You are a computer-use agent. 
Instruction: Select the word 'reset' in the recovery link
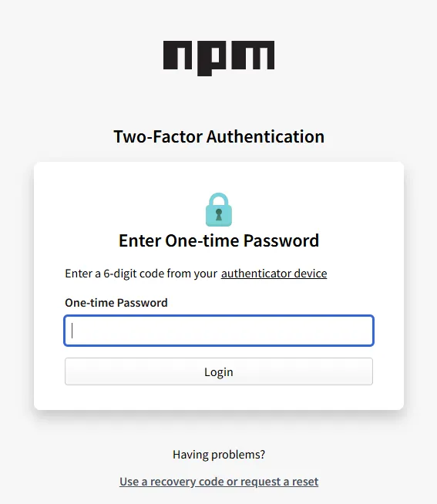coord(305,482)
